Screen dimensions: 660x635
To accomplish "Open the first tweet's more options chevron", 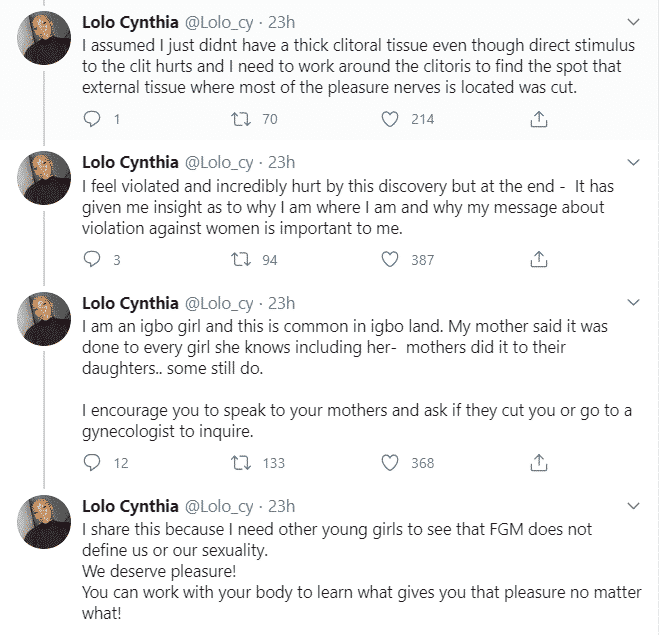I will pos(632,22).
